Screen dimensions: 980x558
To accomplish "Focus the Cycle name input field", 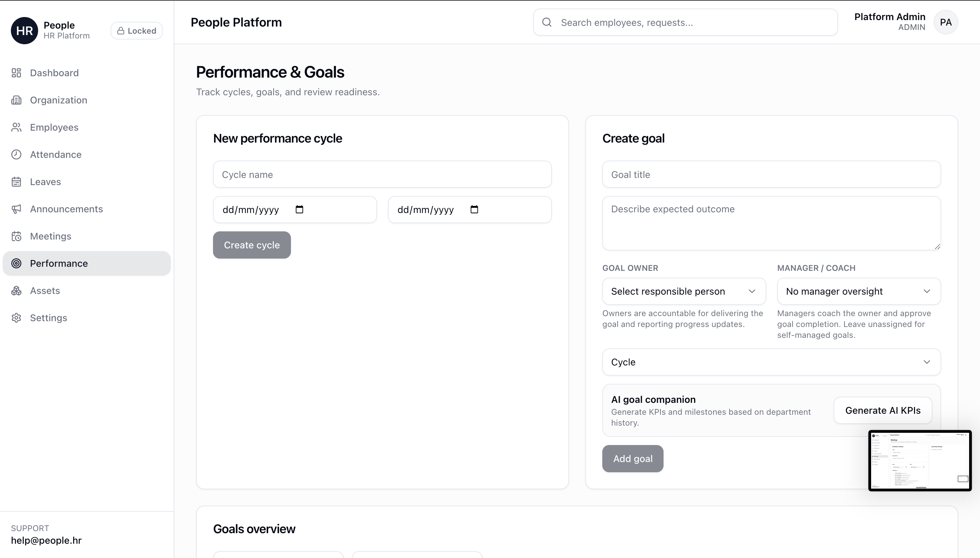I will pyautogui.click(x=382, y=174).
